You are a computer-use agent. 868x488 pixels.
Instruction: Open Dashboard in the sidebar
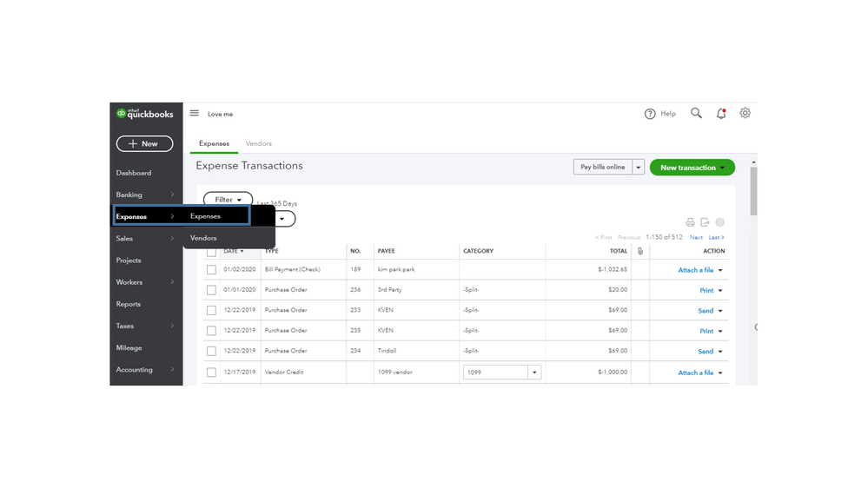(x=134, y=173)
